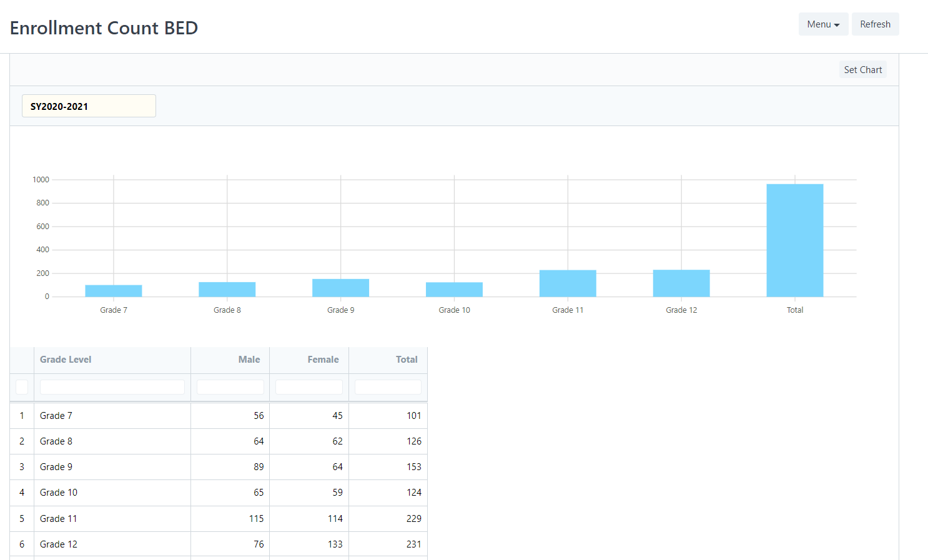Click the Grade 9 bar in the chart

pyautogui.click(x=340, y=286)
